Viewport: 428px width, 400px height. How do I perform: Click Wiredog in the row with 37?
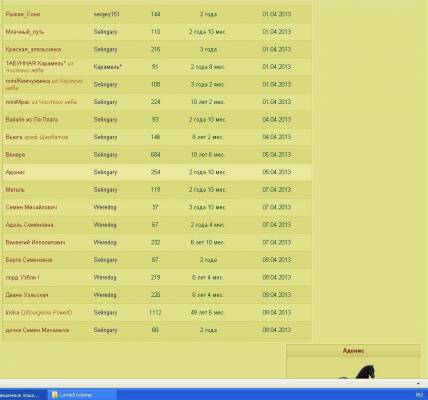(105, 207)
